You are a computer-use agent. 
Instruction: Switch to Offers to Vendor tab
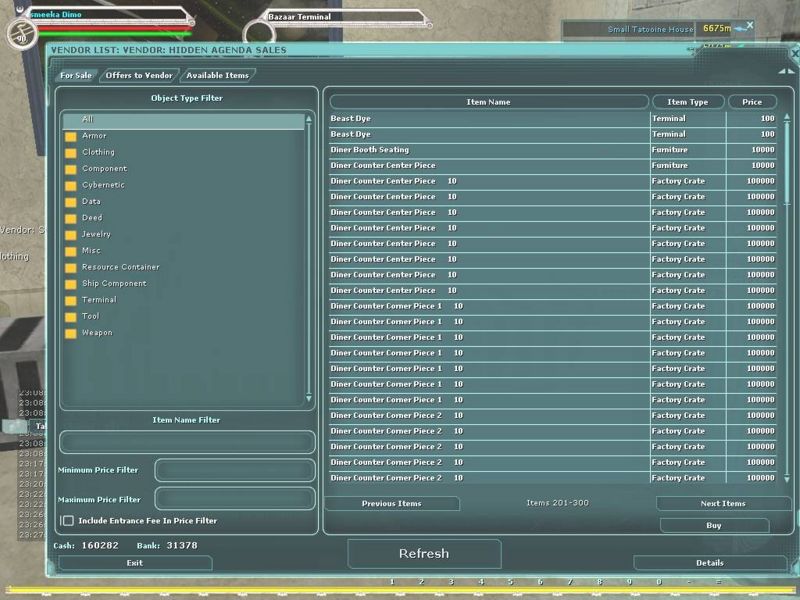click(139, 75)
